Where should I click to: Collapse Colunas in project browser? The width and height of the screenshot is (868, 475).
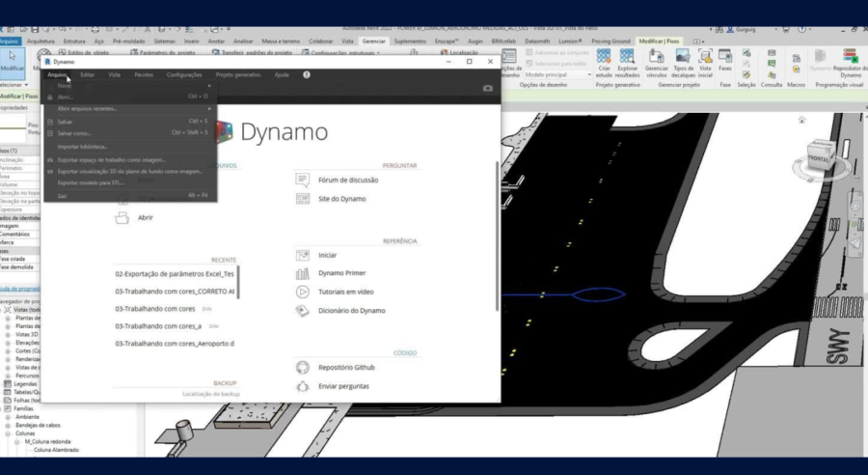tap(8, 433)
